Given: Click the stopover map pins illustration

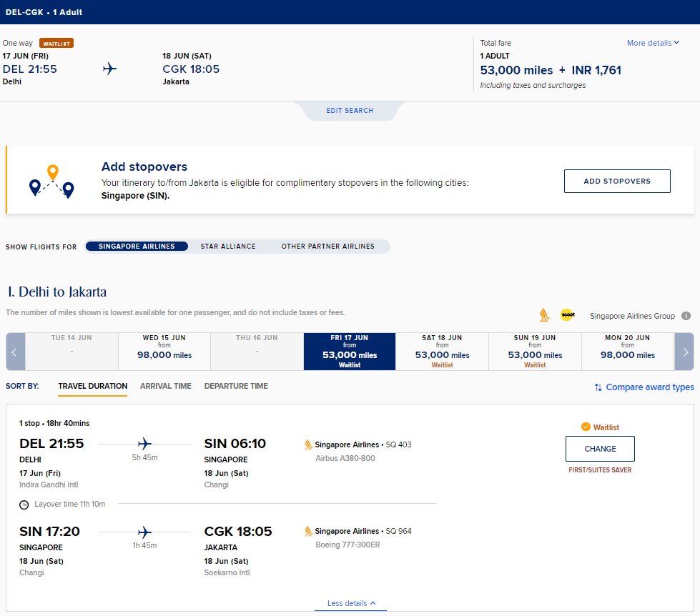Looking at the screenshot, I should [x=51, y=181].
